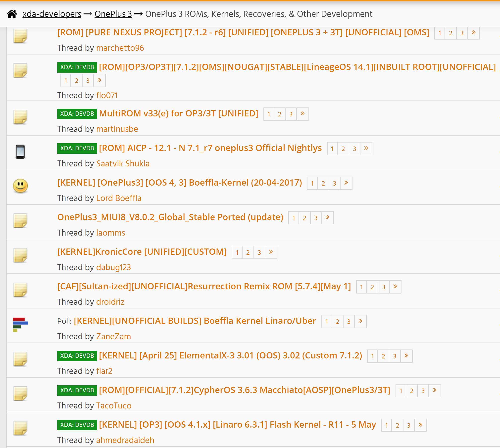Click note icon beside ElementalX-3 thread

pyautogui.click(x=20, y=359)
